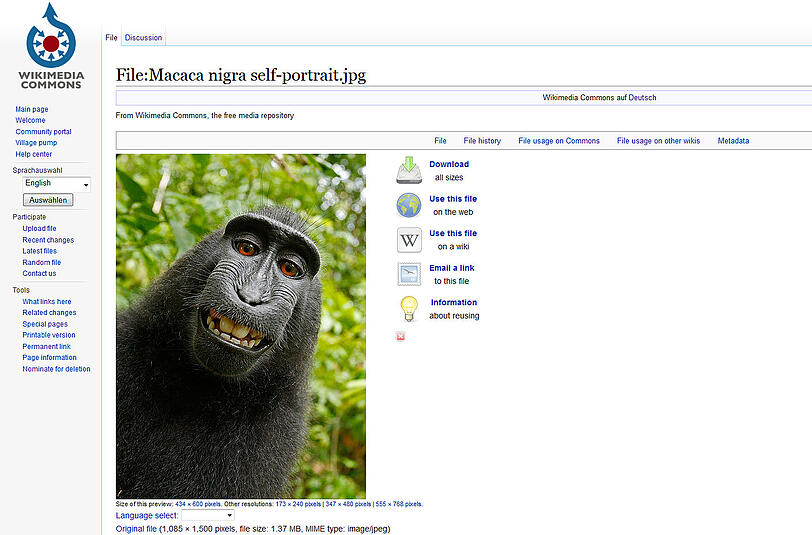Click Use this file on the web

coord(453,199)
